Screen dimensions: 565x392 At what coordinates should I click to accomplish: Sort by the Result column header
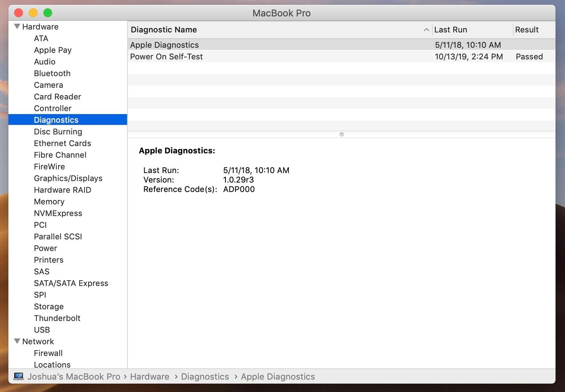tap(534, 30)
